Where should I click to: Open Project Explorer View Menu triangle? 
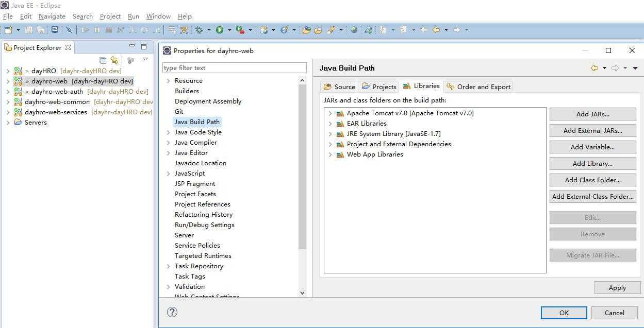point(145,59)
